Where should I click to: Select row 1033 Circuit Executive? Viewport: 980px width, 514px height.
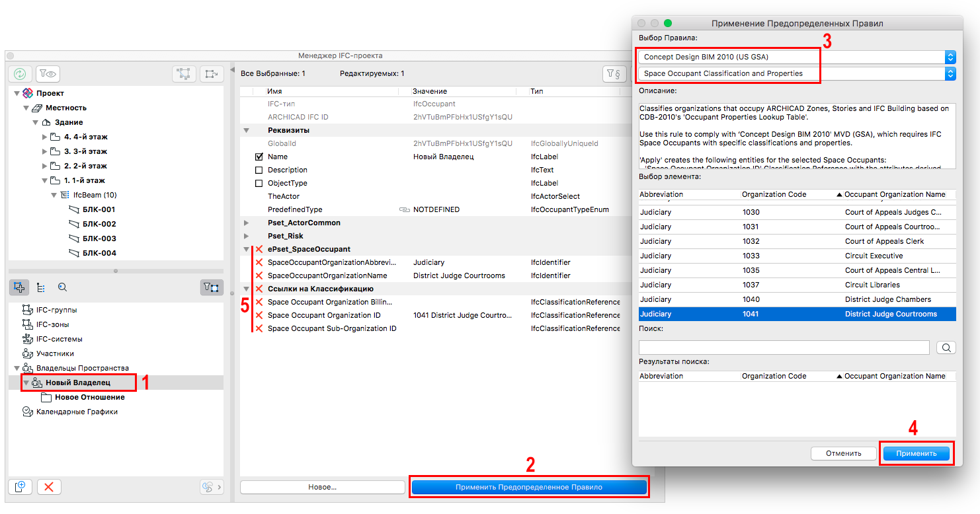point(797,256)
